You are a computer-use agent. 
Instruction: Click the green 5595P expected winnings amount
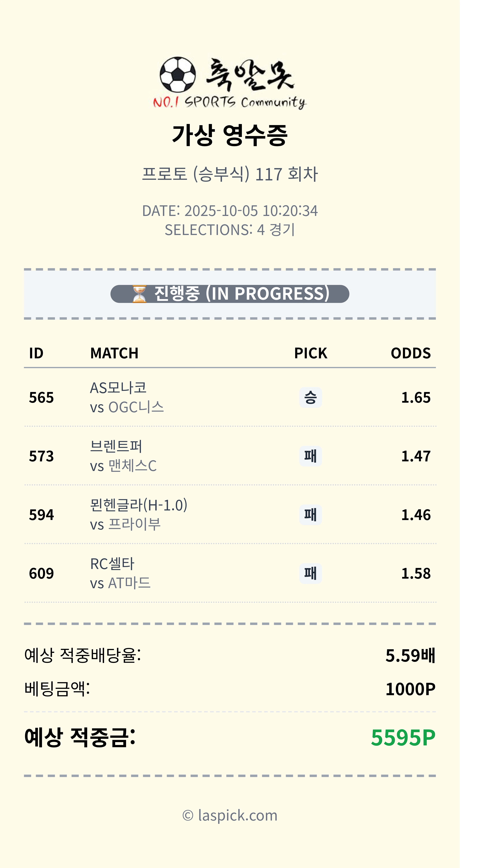(x=403, y=737)
